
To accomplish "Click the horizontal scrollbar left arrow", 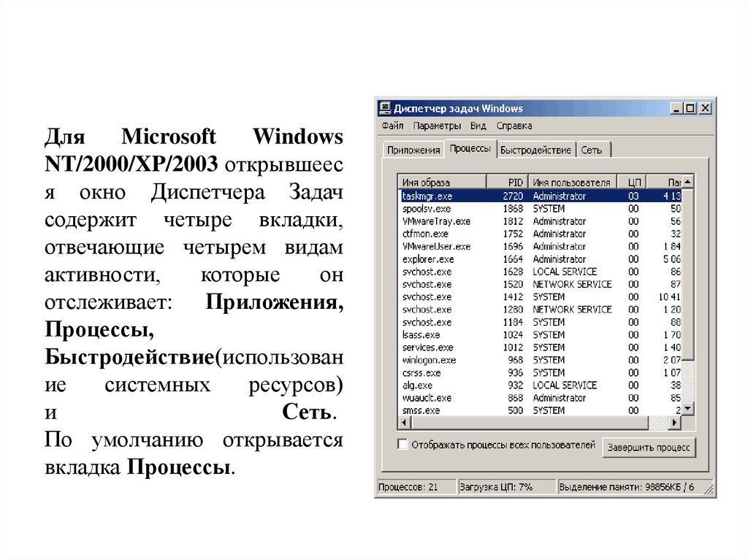I will point(405,422).
